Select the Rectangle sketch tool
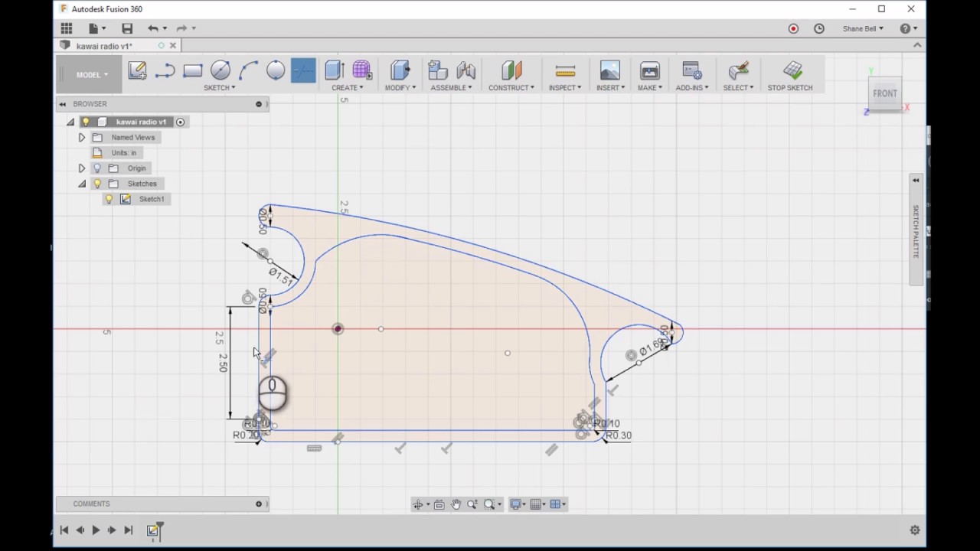 tap(192, 71)
